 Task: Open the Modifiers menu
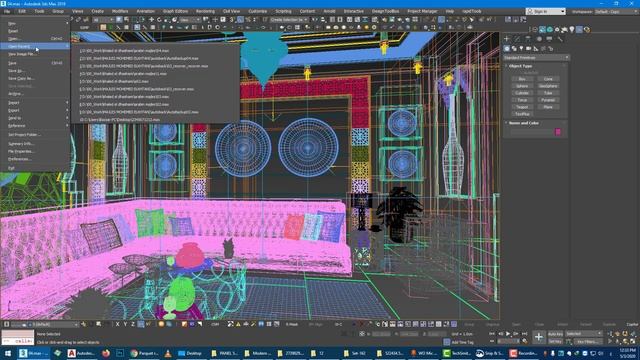click(120, 11)
